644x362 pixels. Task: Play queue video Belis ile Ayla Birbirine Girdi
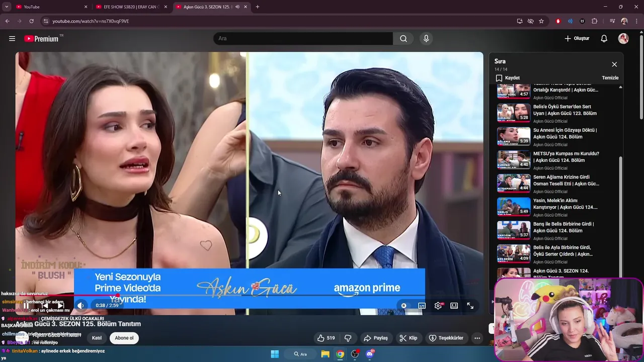point(556,254)
